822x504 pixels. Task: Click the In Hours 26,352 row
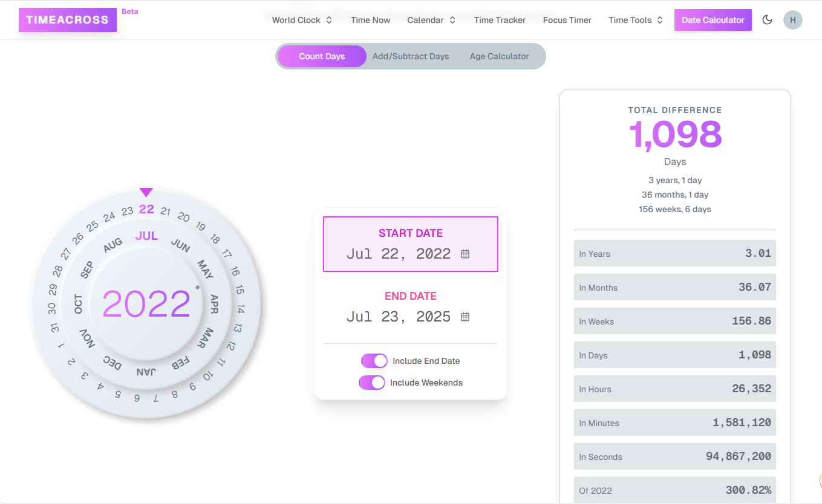(675, 389)
